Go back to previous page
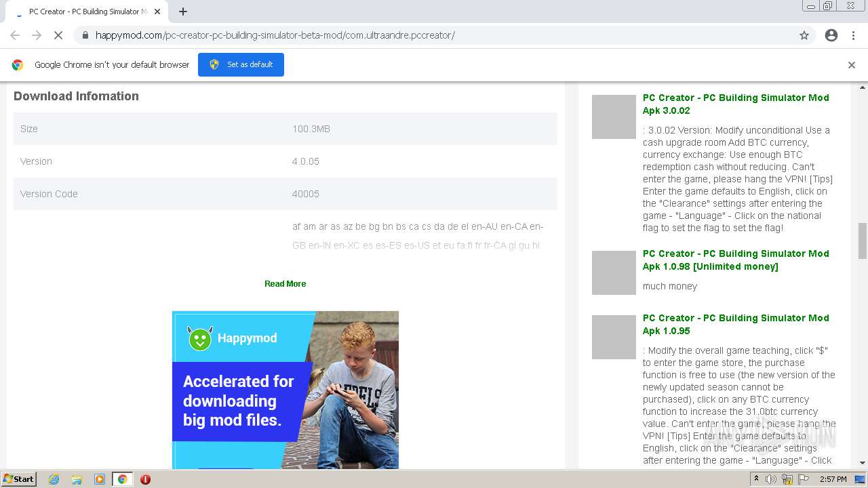 [x=15, y=35]
